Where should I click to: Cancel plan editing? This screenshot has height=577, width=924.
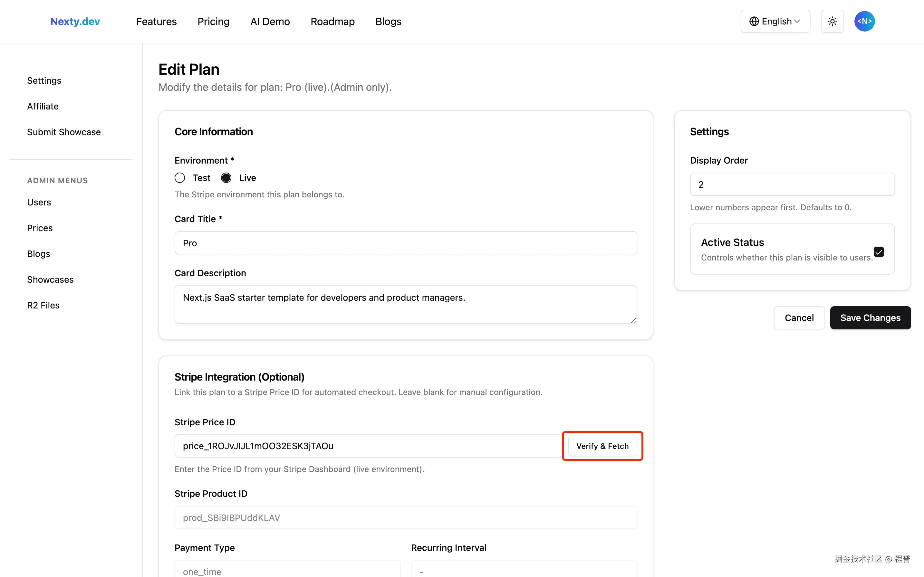point(799,317)
